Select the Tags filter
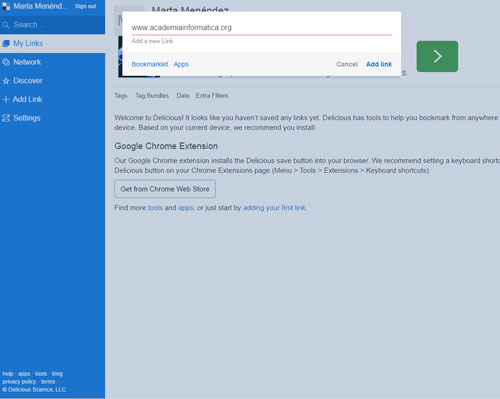 [121, 96]
